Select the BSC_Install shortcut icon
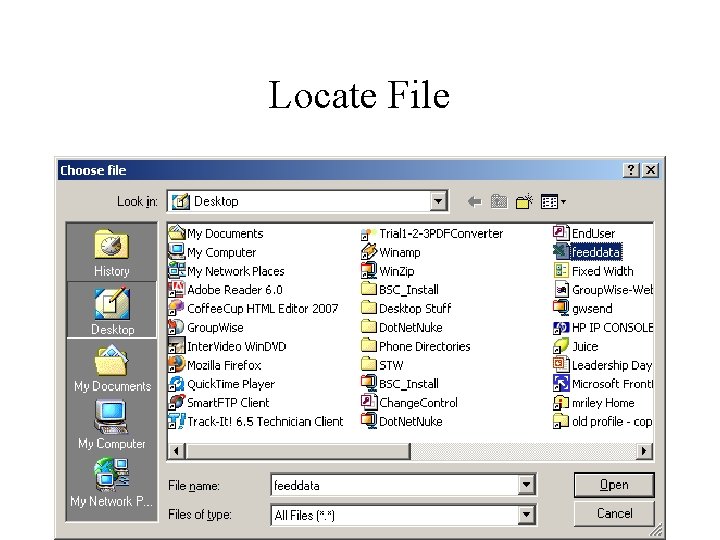 point(368,383)
